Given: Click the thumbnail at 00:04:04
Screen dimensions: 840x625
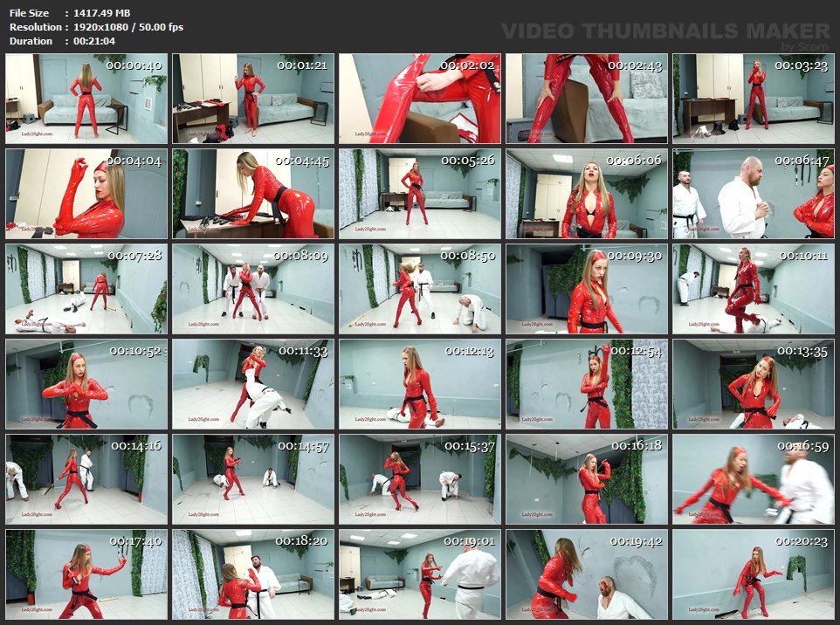Looking at the screenshot, I should pyautogui.click(x=86, y=194).
